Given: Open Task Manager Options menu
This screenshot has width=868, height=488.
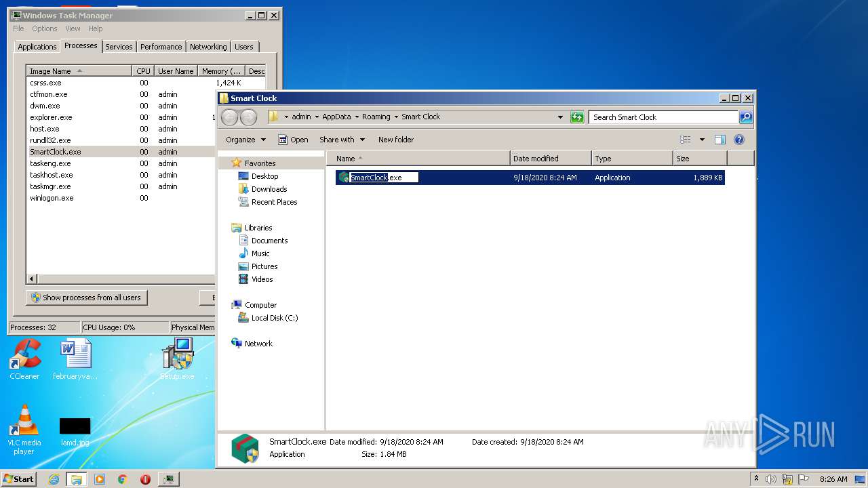Looking at the screenshot, I should [45, 28].
